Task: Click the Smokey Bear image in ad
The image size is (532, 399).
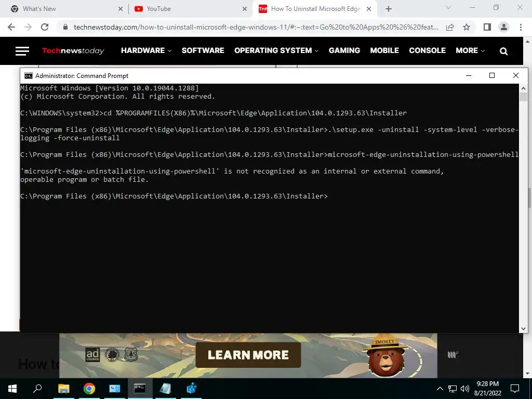Action: click(x=386, y=356)
